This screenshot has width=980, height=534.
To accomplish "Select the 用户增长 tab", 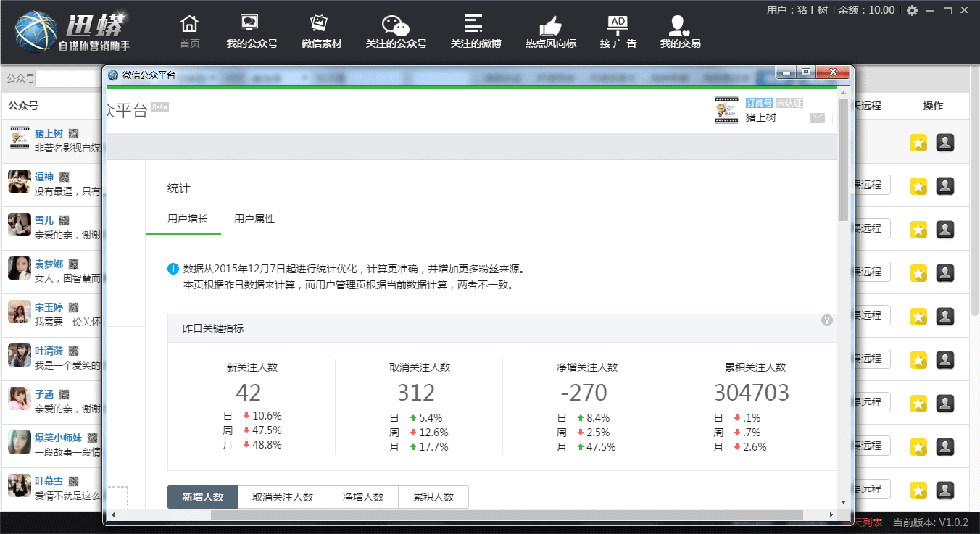I will coord(188,219).
